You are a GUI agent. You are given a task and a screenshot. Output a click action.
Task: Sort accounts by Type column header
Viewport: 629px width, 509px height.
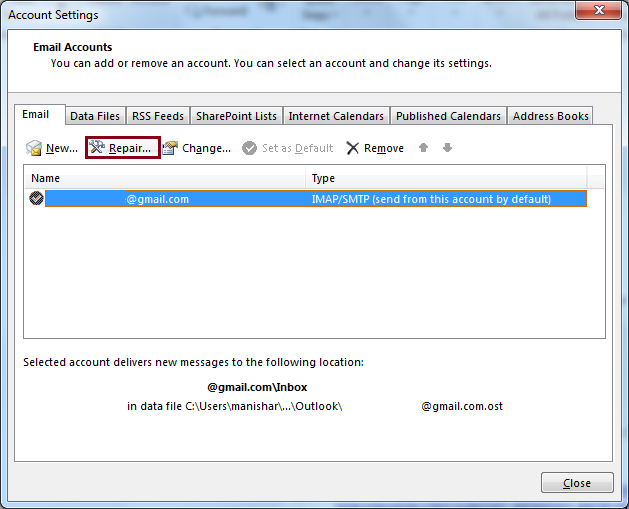coord(446,178)
